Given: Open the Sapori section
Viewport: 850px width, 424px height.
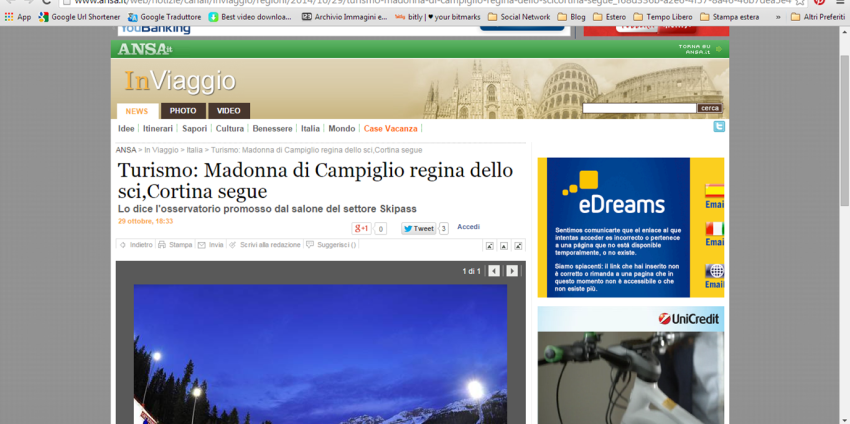Looking at the screenshot, I should coord(195,129).
